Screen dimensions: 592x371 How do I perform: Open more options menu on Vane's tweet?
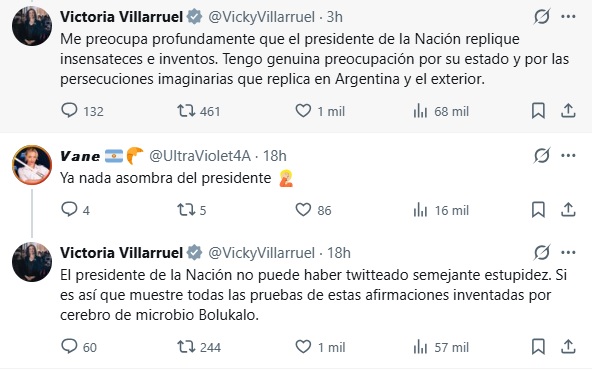point(568,155)
